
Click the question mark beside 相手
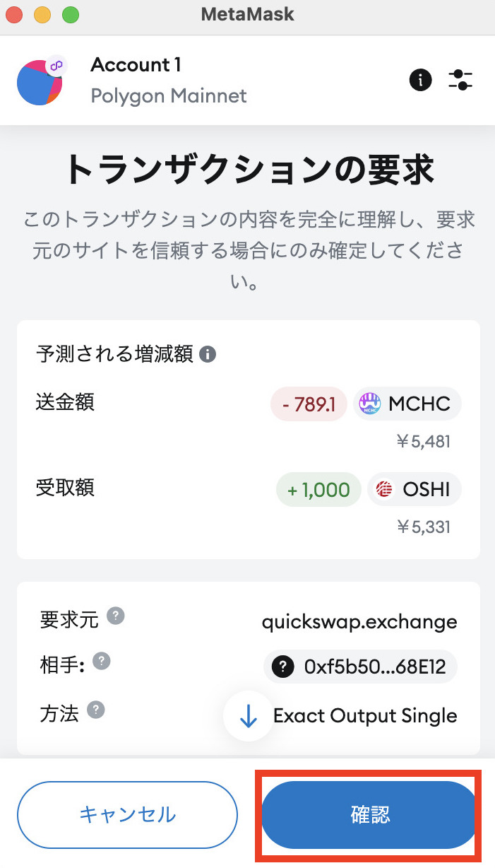pyautogui.click(x=102, y=662)
